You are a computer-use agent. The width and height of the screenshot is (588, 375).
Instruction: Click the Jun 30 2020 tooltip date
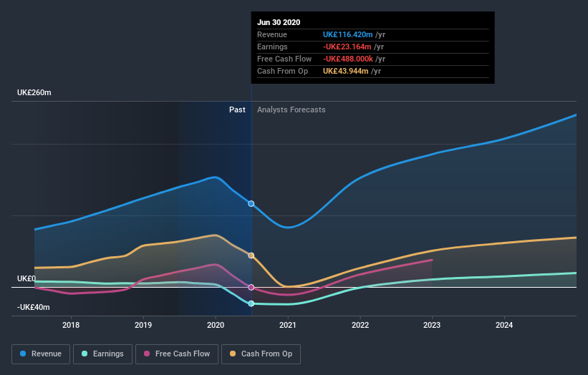279,22
